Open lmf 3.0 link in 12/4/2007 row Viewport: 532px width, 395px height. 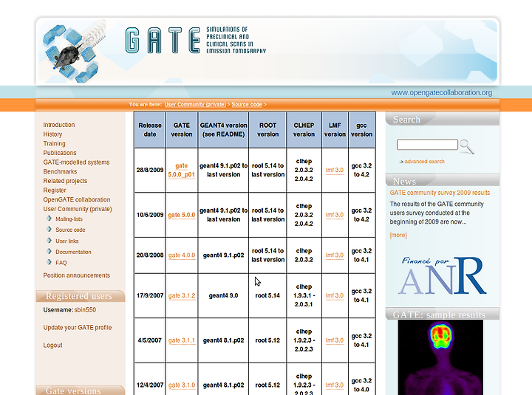(335, 385)
